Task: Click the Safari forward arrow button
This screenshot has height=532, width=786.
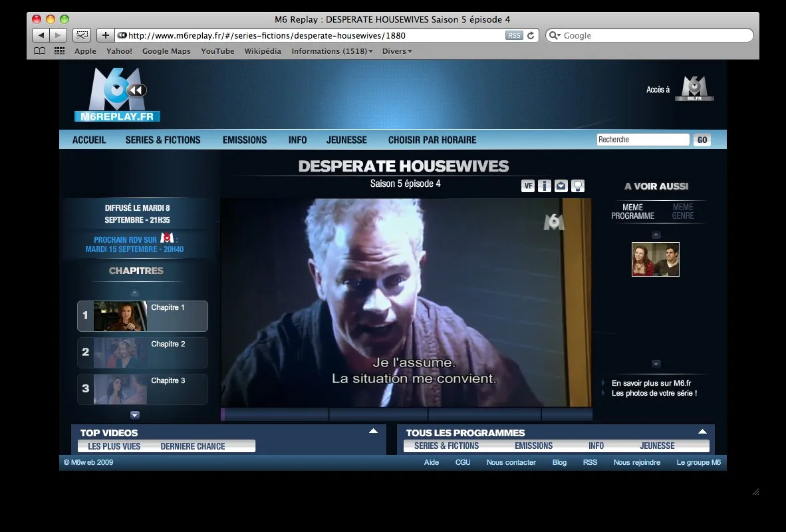Action: [x=58, y=35]
